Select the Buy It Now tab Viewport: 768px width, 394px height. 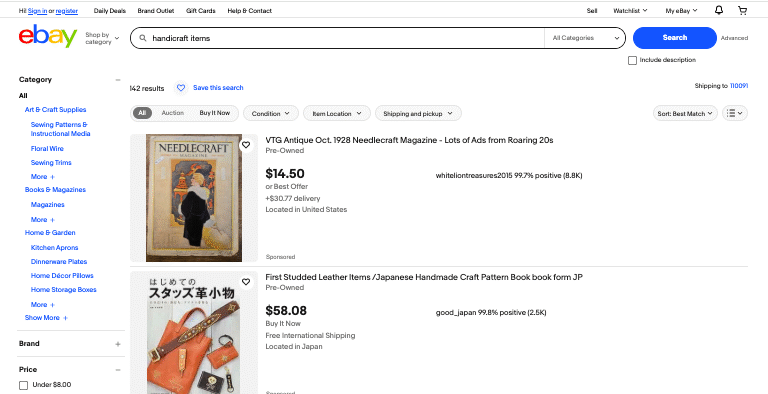[x=215, y=113]
